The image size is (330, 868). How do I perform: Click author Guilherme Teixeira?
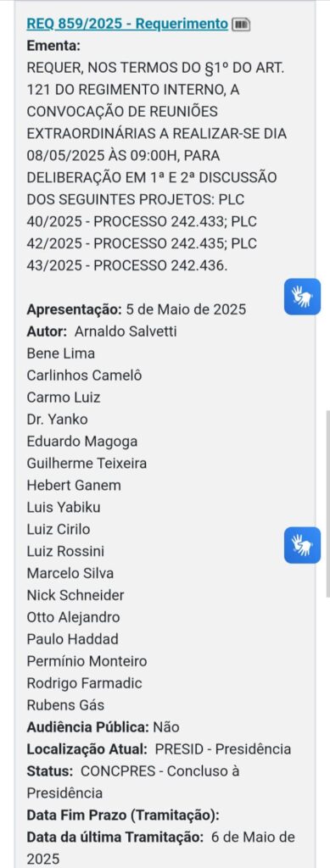point(87,463)
